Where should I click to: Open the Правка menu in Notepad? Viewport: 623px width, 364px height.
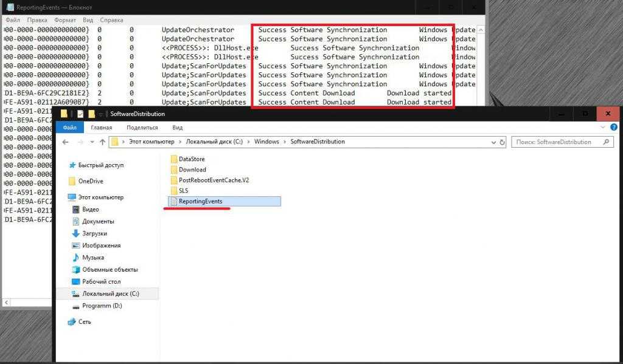pyautogui.click(x=37, y=20)
